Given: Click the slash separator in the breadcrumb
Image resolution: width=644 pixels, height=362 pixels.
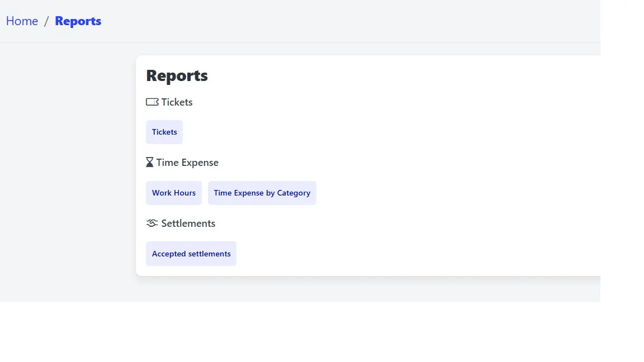Looking at the screenshot, I should 47,21.
